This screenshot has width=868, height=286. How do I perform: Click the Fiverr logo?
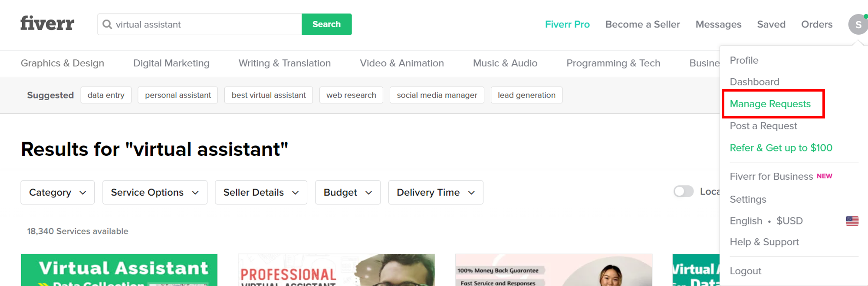pyautogui.click(x=47, y=23)
